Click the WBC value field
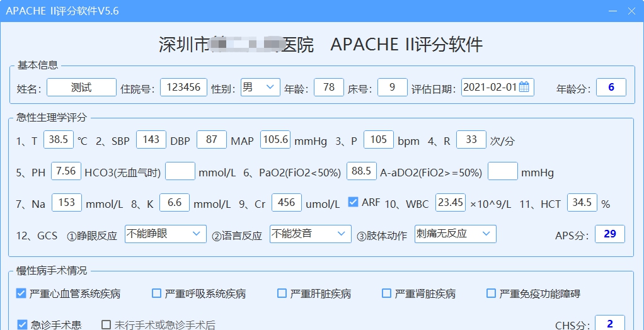Screen dimensions: 644x330 coord(451,203)
